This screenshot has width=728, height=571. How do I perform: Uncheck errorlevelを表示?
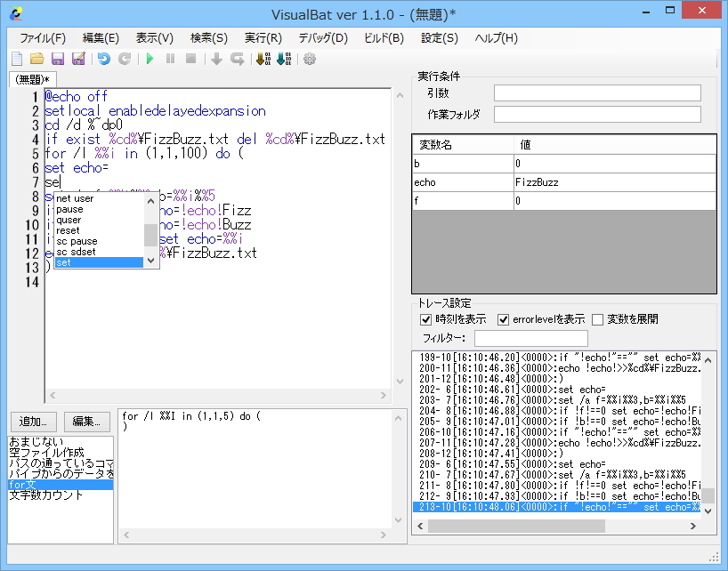(x=503, y=318)
